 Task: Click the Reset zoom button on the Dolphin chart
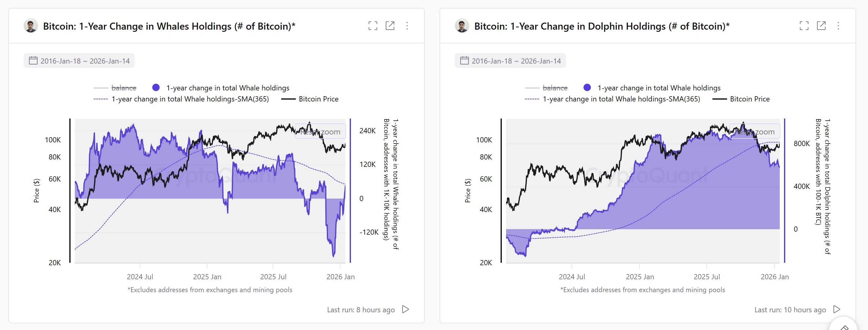click(x=755, y=131)
